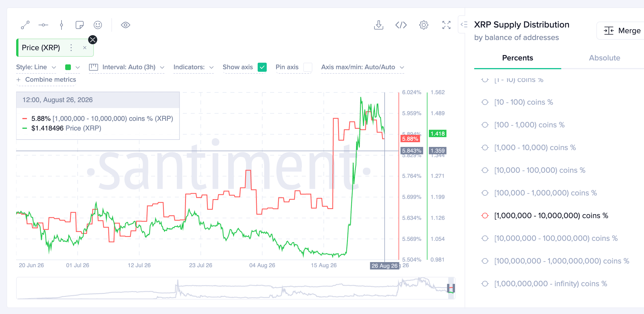Click the 5.843% crosshair axis label
The height and width of the screenshot is (314, 644).
pyautogui.click(x=412, y=151)
